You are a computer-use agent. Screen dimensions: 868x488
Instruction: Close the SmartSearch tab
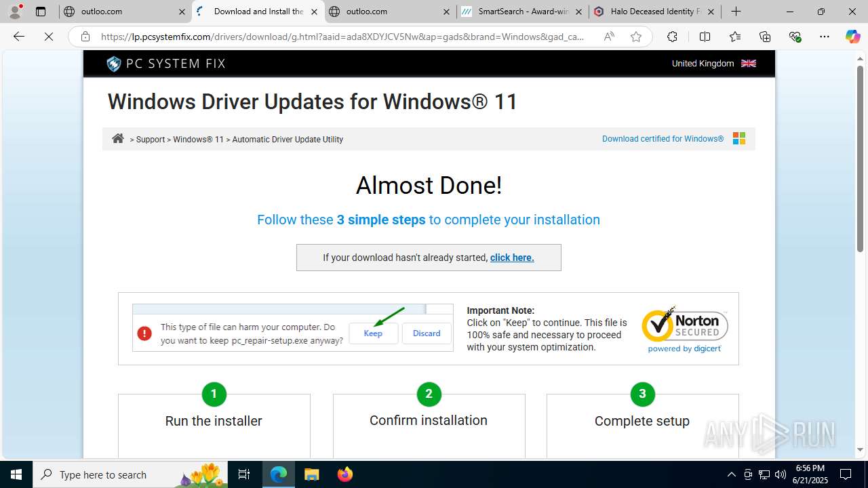pyautogui.click(x=578, y=12)
